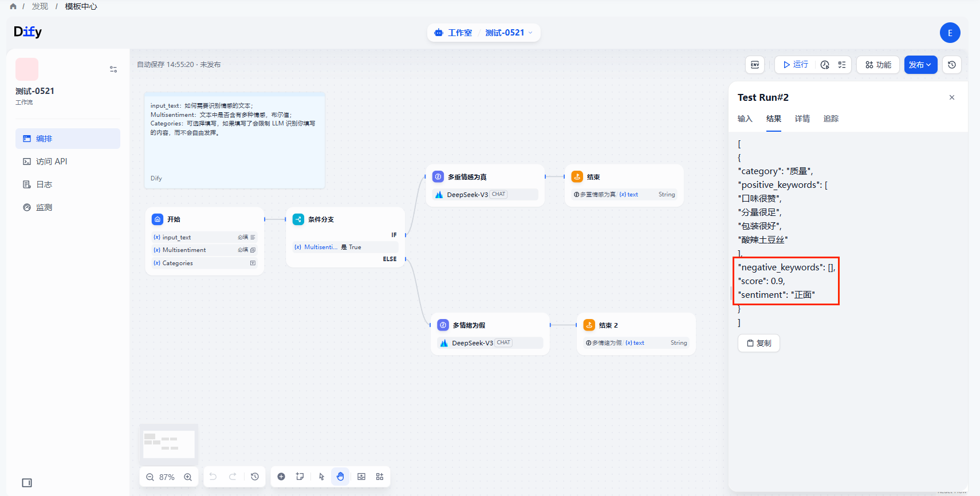Switch to the 详情 tab
This screenshot has height=496, width=980.
(x=802, y=119)
